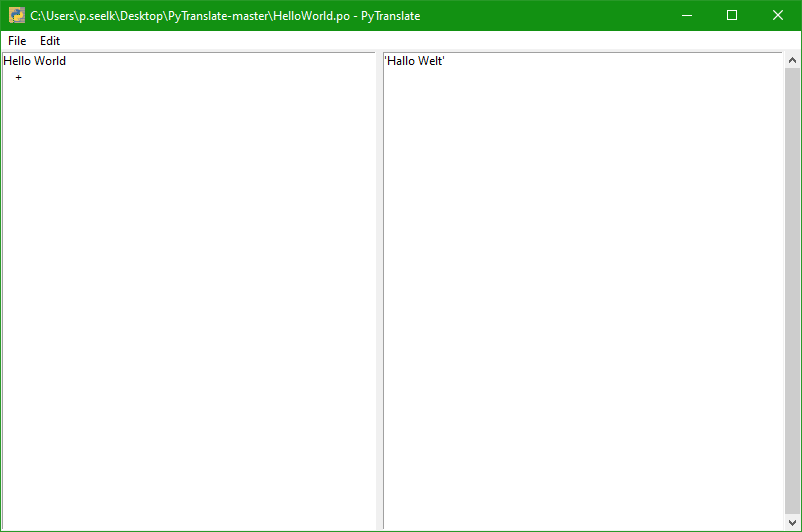
Task: Click the PyTranslate Python icon in title bar
Action: point(17,15)
